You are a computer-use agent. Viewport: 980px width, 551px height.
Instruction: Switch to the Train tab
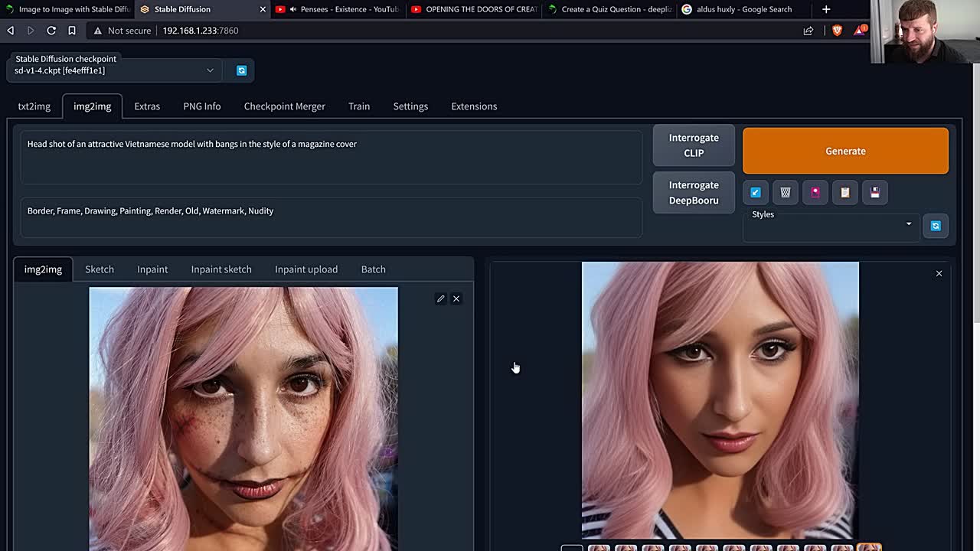pos(359,106)
